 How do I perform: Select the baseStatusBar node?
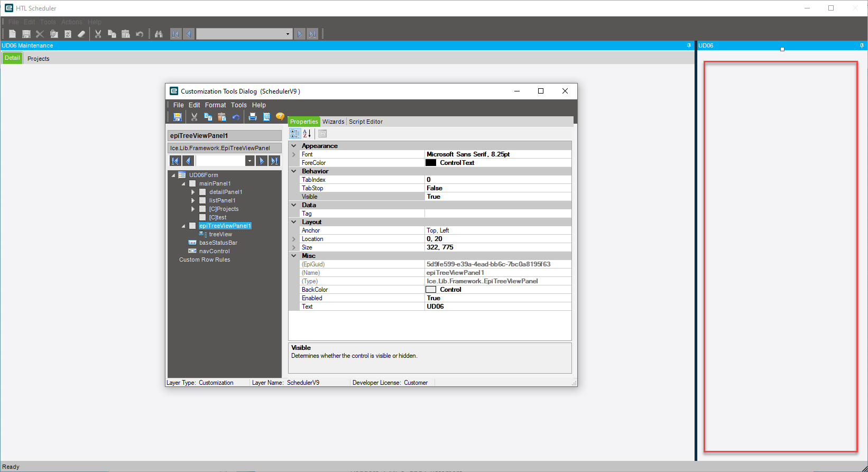(x=218, y=243)
